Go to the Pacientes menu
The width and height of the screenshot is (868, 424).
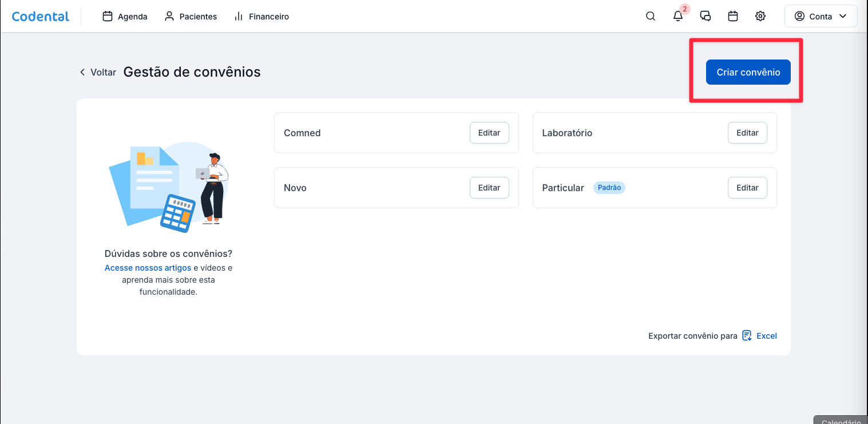[x=191, y=17]
